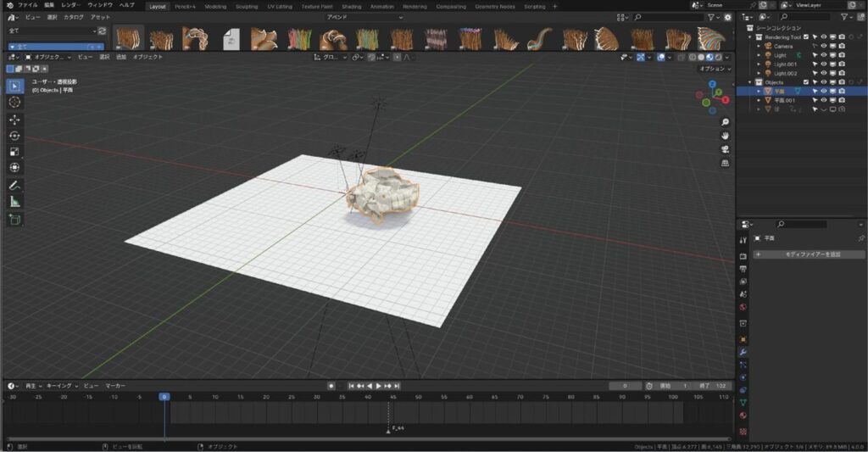The image size is (868, 452).
Task: Switch to the Modeling workspace tab
Action: [x=215, y=7]
